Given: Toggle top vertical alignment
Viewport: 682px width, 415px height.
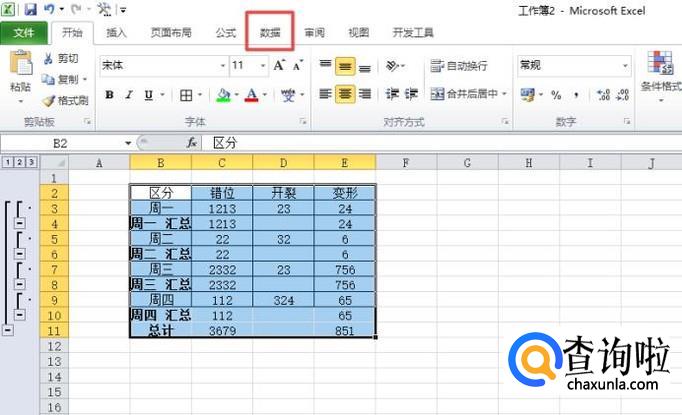Looking at the screenshot, I should point(325,66).
